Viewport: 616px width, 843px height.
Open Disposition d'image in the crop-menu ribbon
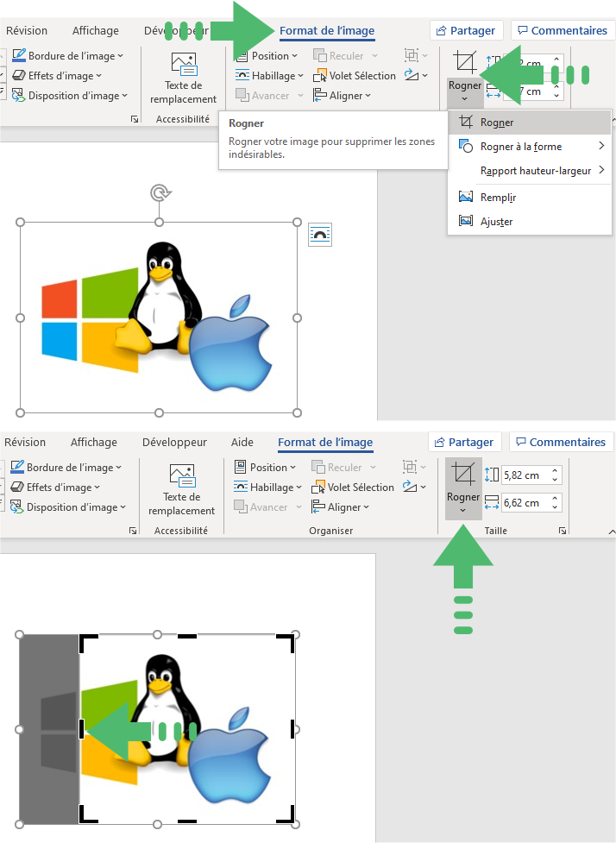pyautogui.click(x=70, y=96)
